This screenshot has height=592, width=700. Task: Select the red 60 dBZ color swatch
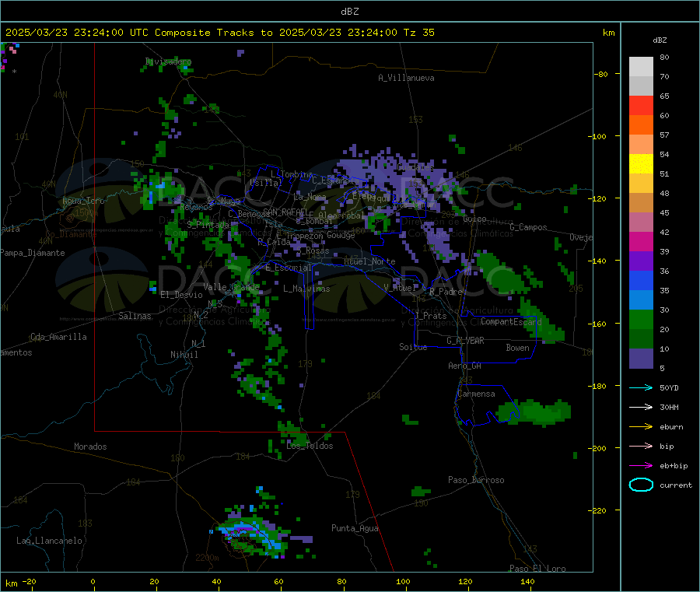641,105
